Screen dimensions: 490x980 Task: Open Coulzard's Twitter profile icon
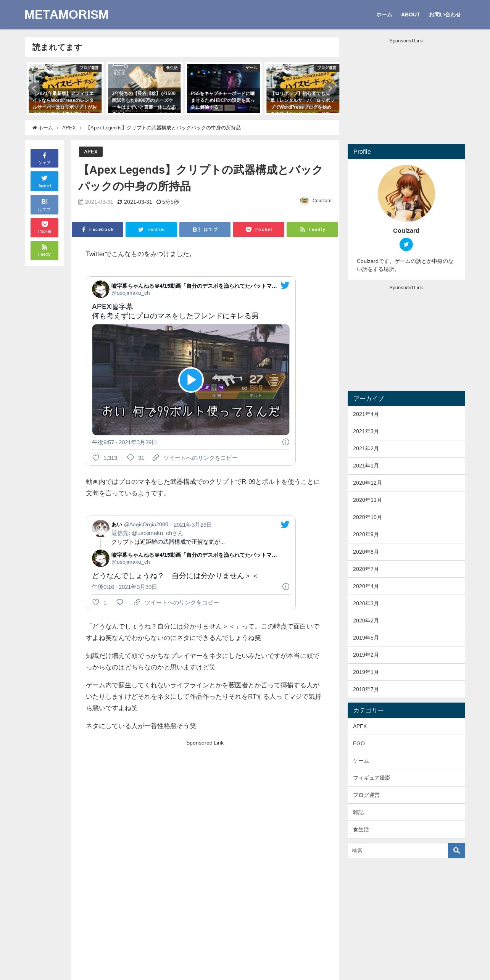click(406, 244)
